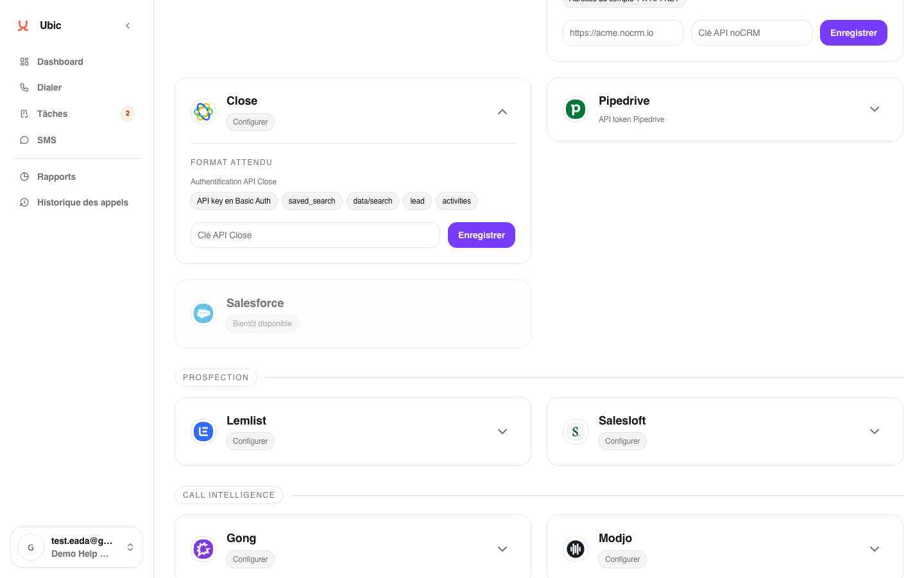Click the Pipedrive logo icon
Viewport: 924px width, 578px height.
click(x=576, y=109)
